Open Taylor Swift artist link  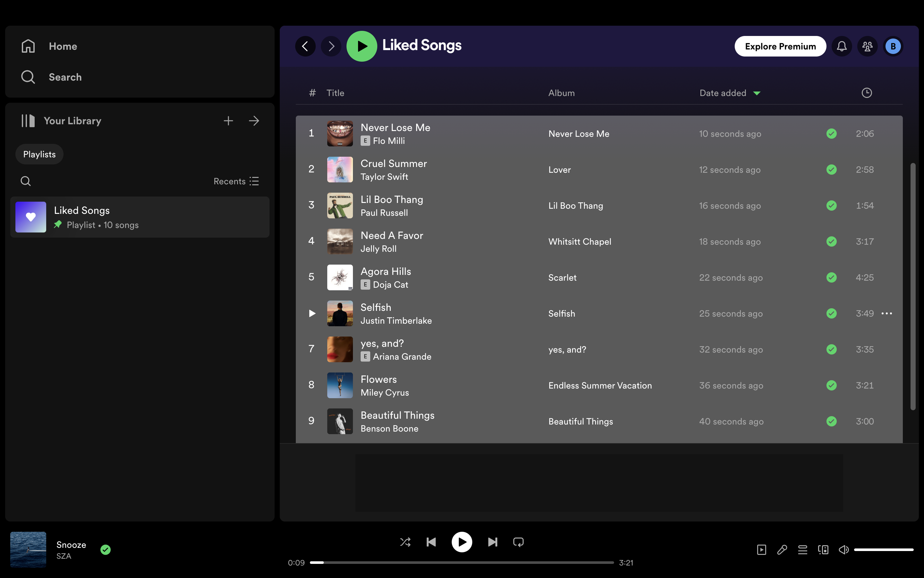[384, 177]
